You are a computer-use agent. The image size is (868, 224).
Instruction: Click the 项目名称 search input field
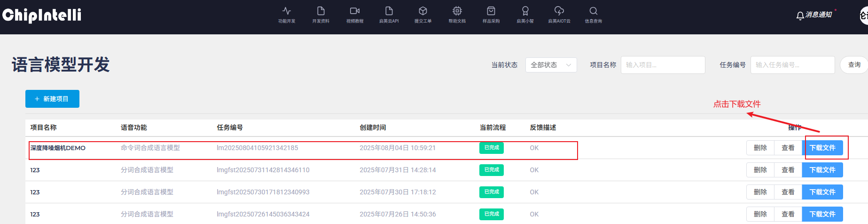click(x=663, y=65)
